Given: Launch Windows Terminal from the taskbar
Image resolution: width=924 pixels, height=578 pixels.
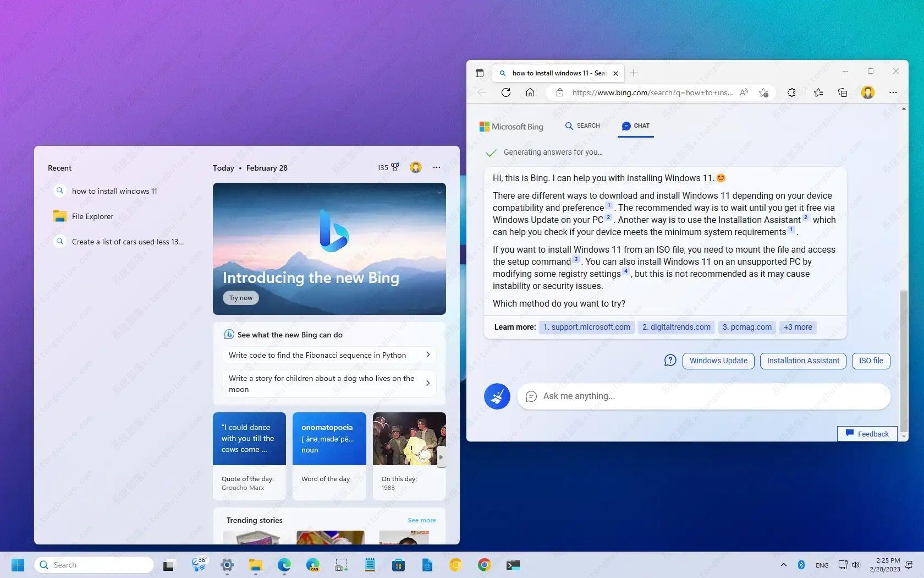Looking at the screenshot, I should click(513, 564).
